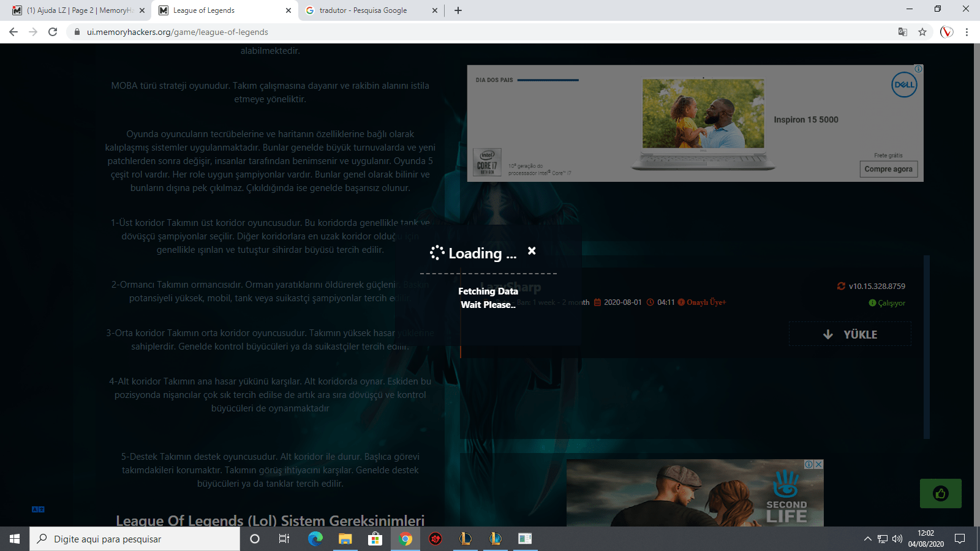Launch Microsoft Edge from the taskbar

pos(315,539)
